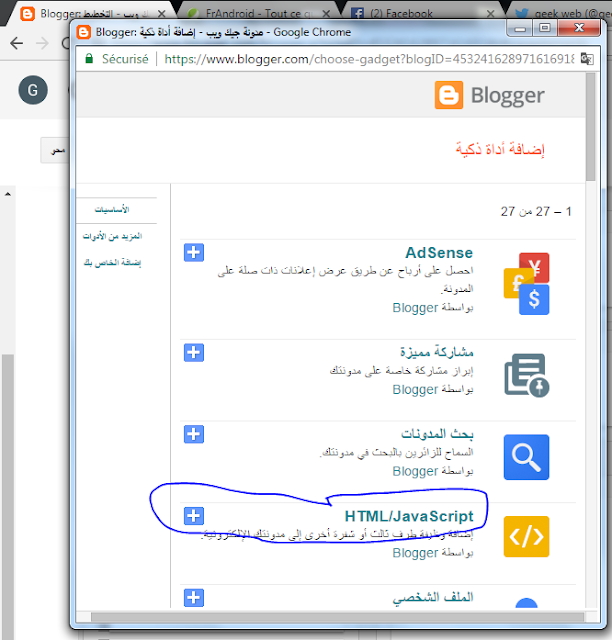The width and height of the screenshot is (612, 640).
Task: Click the plus button for مشاركة مميزة gadget
Action: pyautogui.click(x=194, y=353)
